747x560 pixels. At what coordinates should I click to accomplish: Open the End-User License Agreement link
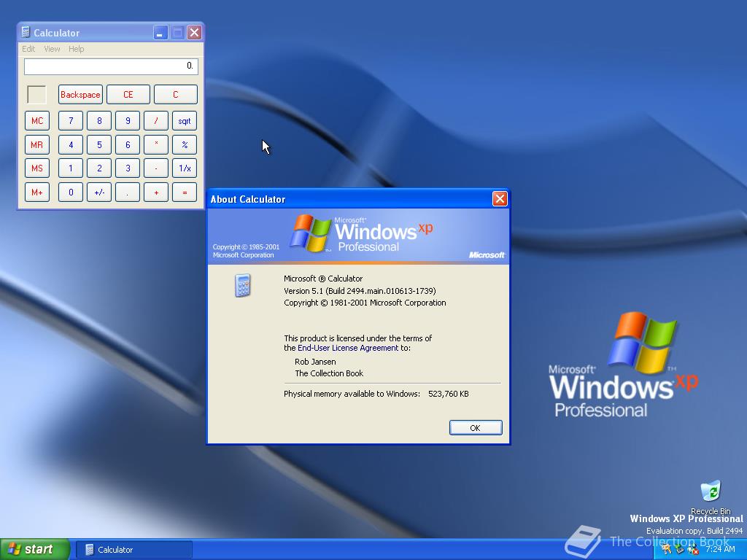click(348, 348)
